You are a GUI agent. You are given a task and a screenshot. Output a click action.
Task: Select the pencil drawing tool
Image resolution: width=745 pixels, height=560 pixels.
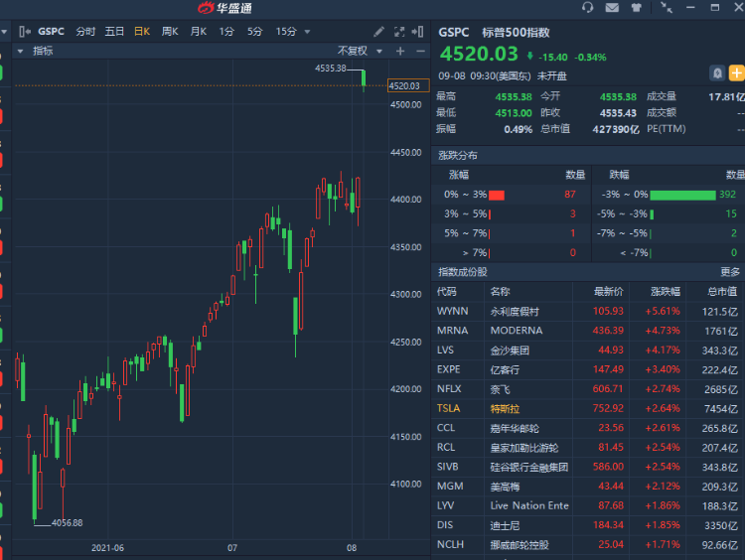(x=379, y=32)
